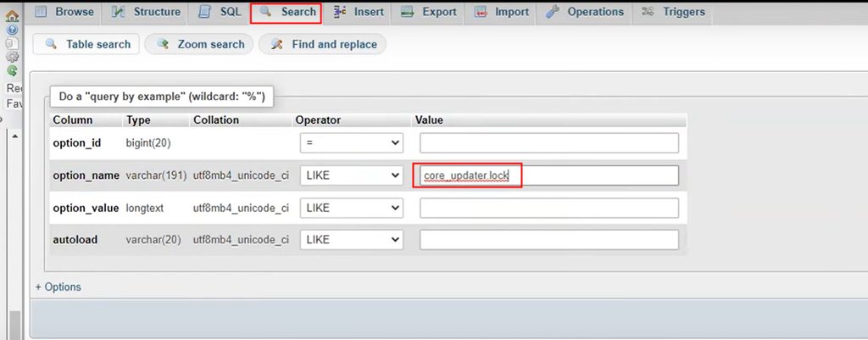Open navigation settings via the gear icon
This screenshot has width=868, height=340.
[x=12, y=57]
